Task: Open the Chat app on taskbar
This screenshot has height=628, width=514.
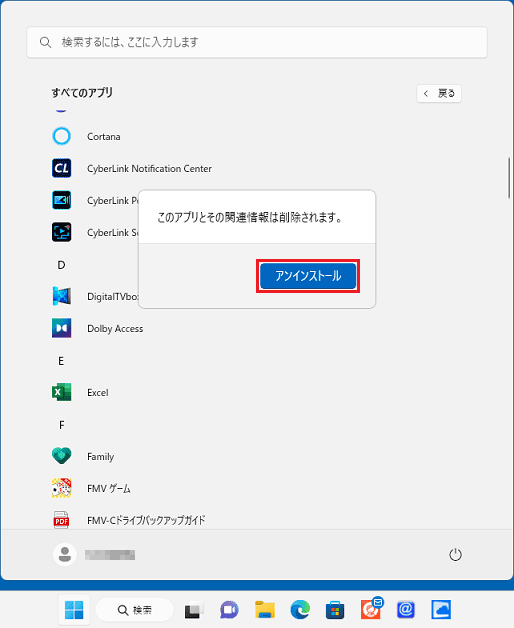Action: click(x=229, y=610)
